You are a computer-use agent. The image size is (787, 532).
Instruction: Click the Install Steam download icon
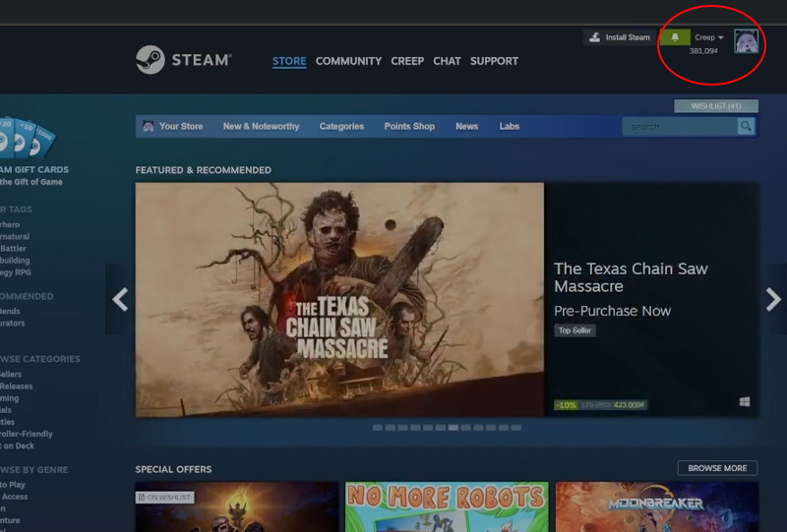[595, 37]
